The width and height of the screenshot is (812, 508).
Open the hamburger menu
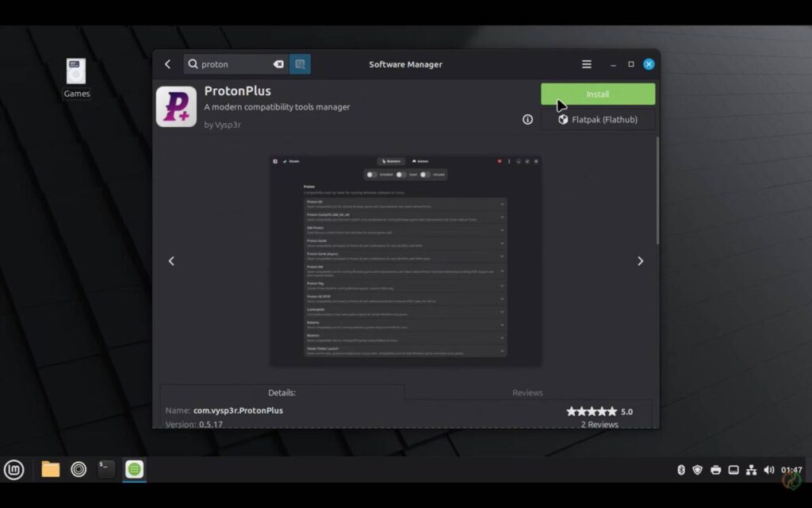coord(587,64)
